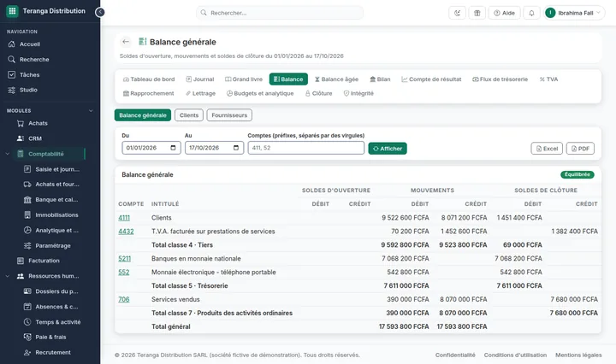Screen dimensions: 616x364
Task: Export balance to Excel
Action: [x=547, y=149]
